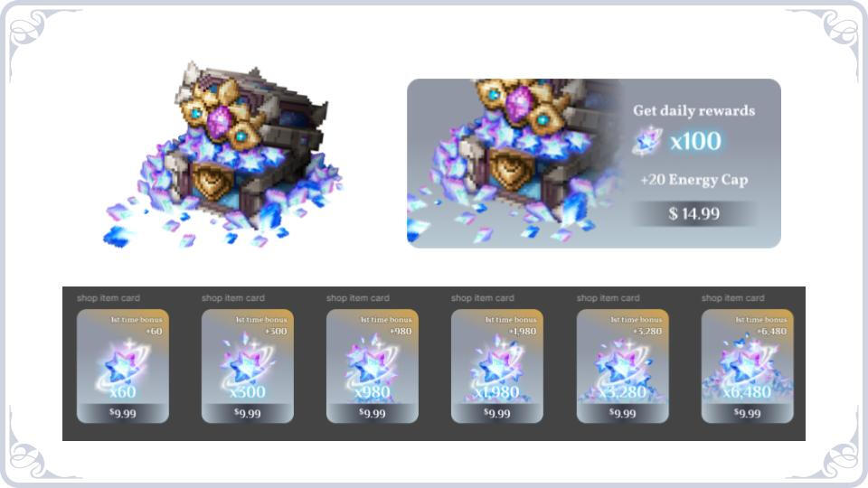Image resolution: width=868 pixels, height=488 pixels.
Task: Click the x1,980 star gem icon
Action: click(x=496, y=364)
